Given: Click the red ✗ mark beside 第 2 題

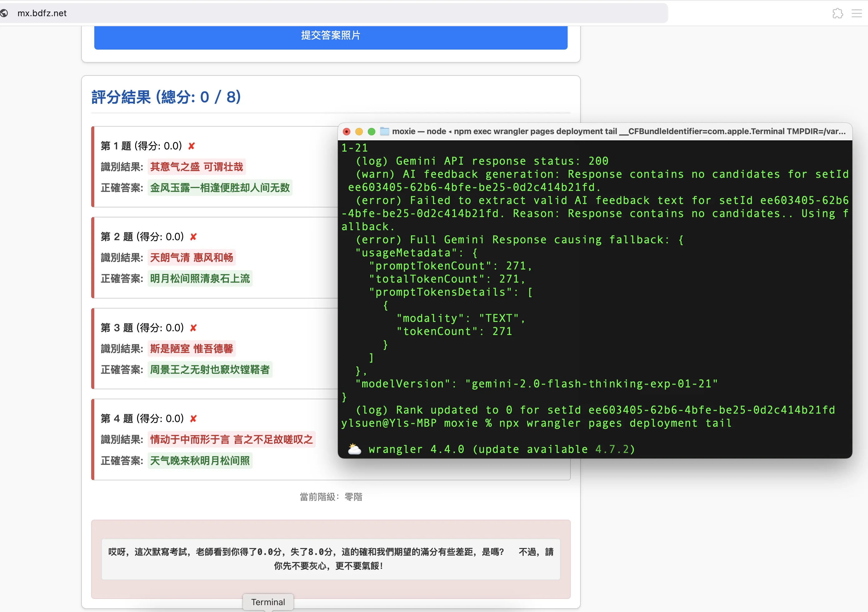Looking at the screenshot, I should tap(193, 236).
